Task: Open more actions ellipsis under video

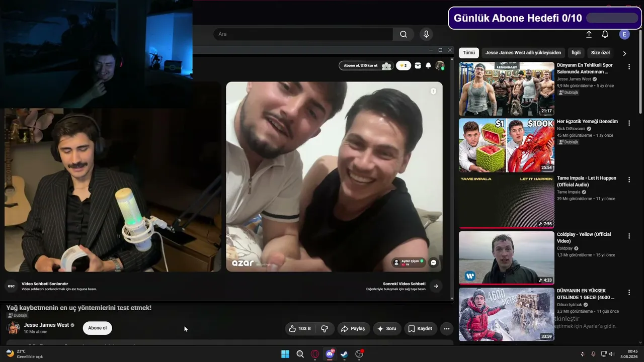Action: tap(446, 329)
